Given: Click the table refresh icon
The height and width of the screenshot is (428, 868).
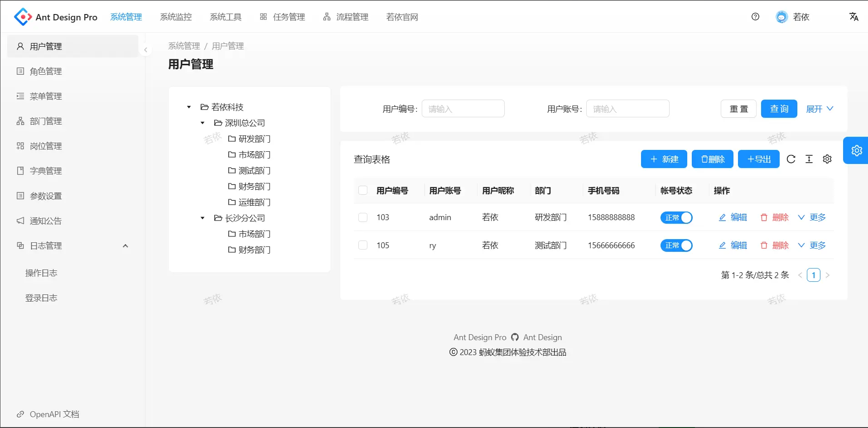Looking at the screenshot, I should pos(791,159).
